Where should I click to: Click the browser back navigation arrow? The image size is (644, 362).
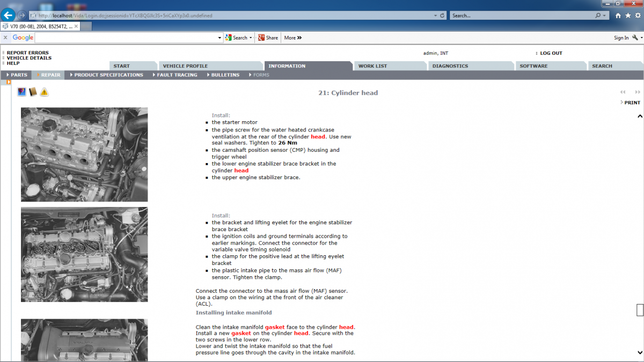pyautogui.click(x=7, y=15)
